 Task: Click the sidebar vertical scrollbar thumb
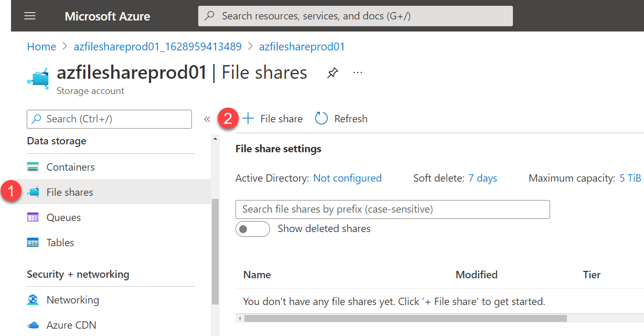coord(215,252)
